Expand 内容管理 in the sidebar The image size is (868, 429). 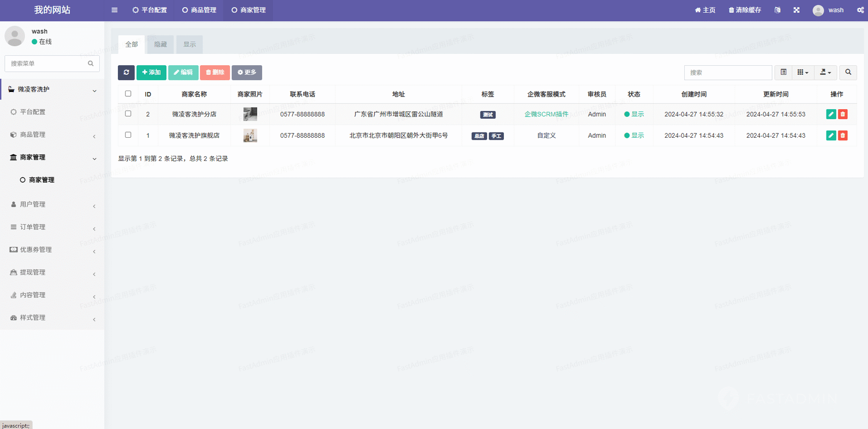[52, 295]
